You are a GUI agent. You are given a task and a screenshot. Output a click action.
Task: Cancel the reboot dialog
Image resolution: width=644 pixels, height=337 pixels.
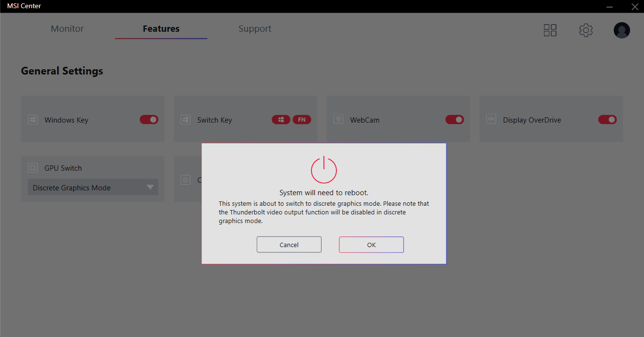289,245
